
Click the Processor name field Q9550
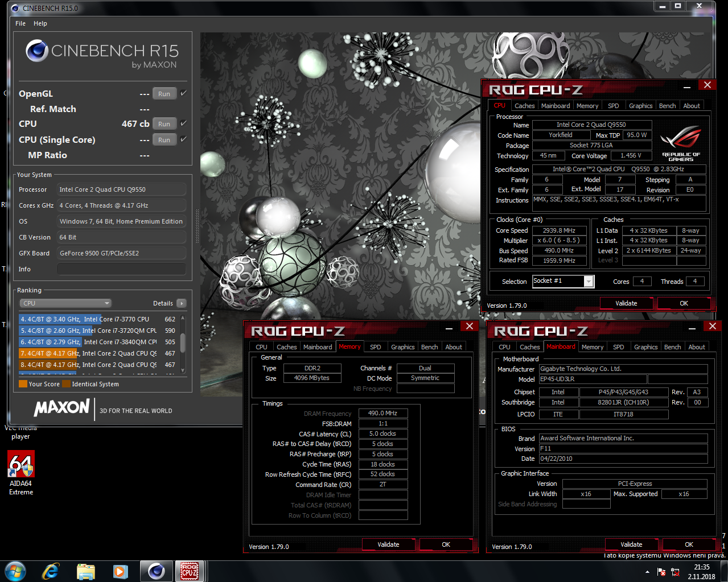[x=591, y=125]
